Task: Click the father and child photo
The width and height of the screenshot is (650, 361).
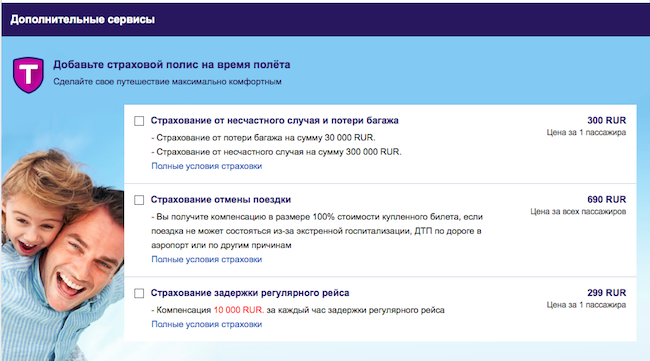Action: pyautogui.click(x=62, y=255)
